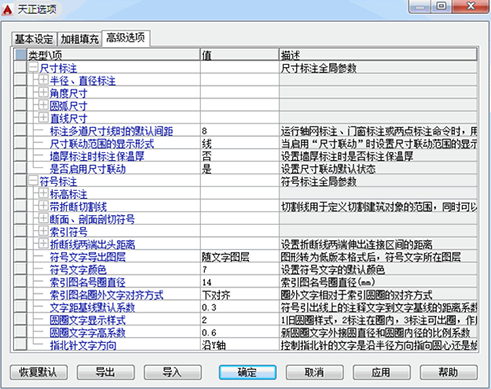The image size is (491, 389).
Task: Click the AutoCAD app icon in title bar
Action: pyautogui.click(x=7, y=10)
